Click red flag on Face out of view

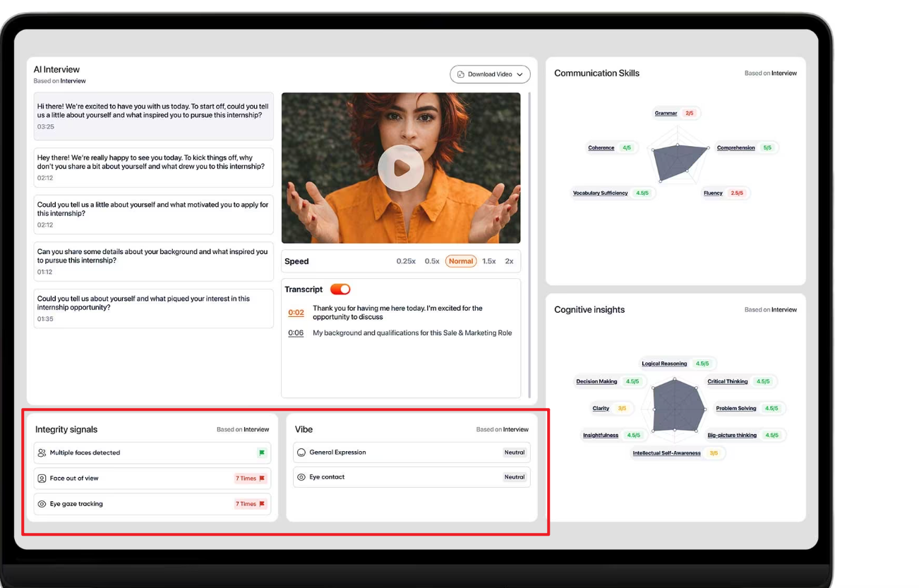pos(262,479)
